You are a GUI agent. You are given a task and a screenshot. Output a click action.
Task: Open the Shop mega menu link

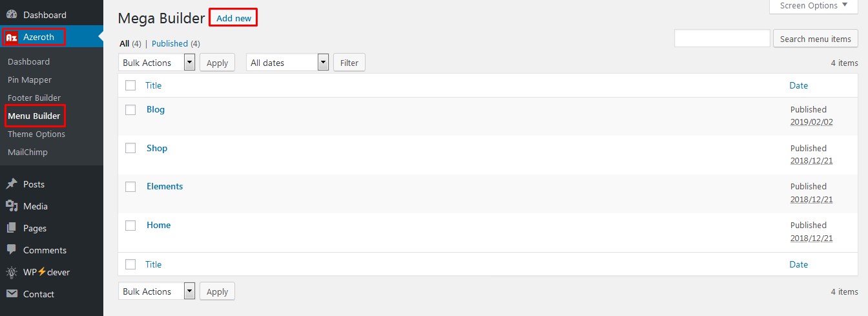157,148
